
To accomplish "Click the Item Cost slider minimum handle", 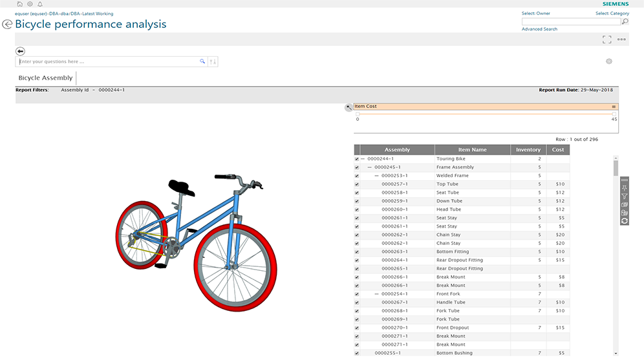I will [358, 114].
